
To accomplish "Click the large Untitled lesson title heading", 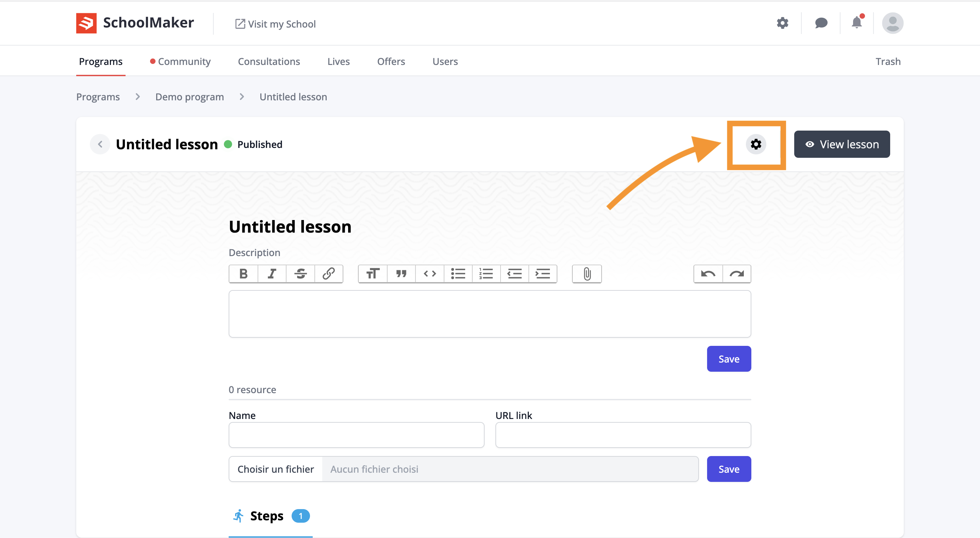I will pos(290,226).
